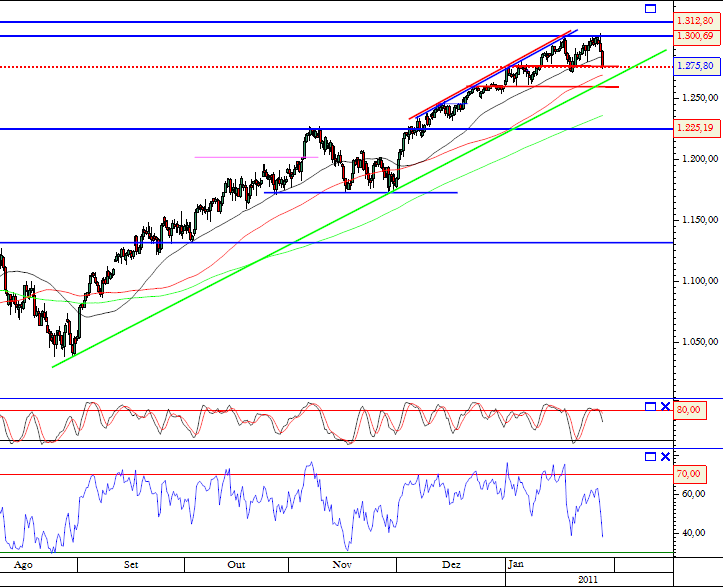Close the stochastic indicator panel
The height and width of the screenshot is (587, 723).
tap(665, 406)
